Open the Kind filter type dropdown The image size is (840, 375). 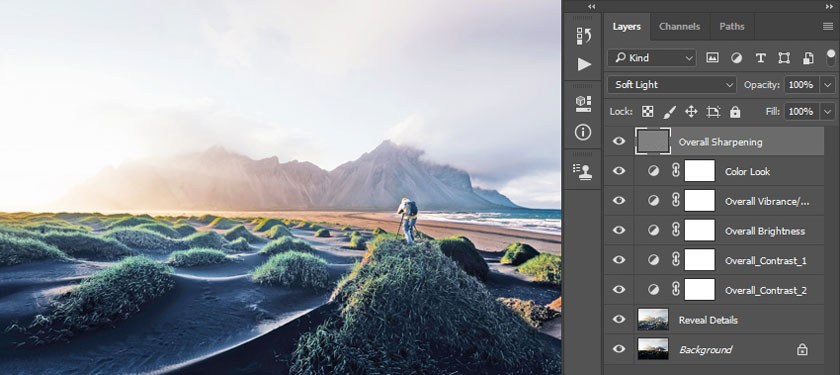[x=651, y=58]
